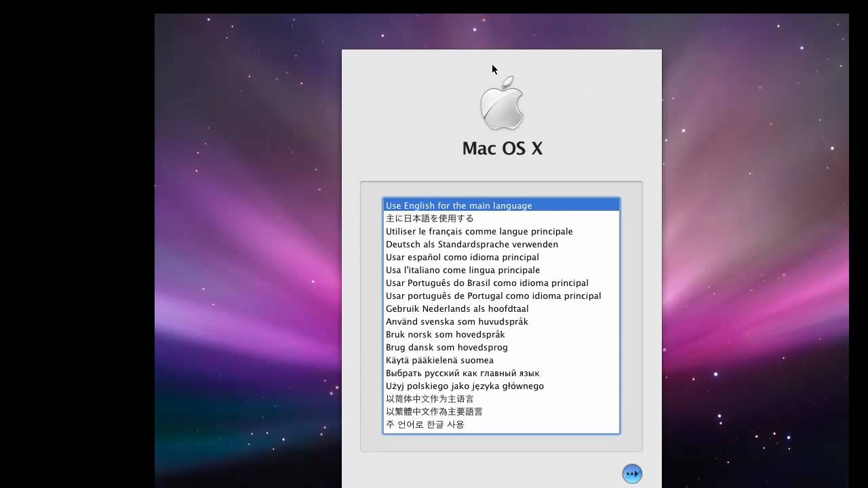
Task: Select "Gebruik Nederlands als hoofdtaal"
Action: tap(501, 308)
